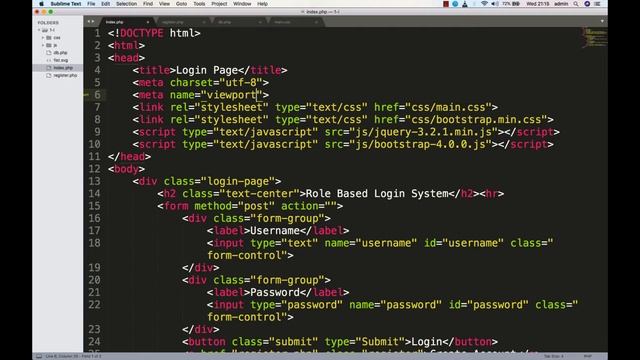Open the Edit menu
Image resolution: width=640 pixels, height=360 pixels.
(x=105, y=4)
